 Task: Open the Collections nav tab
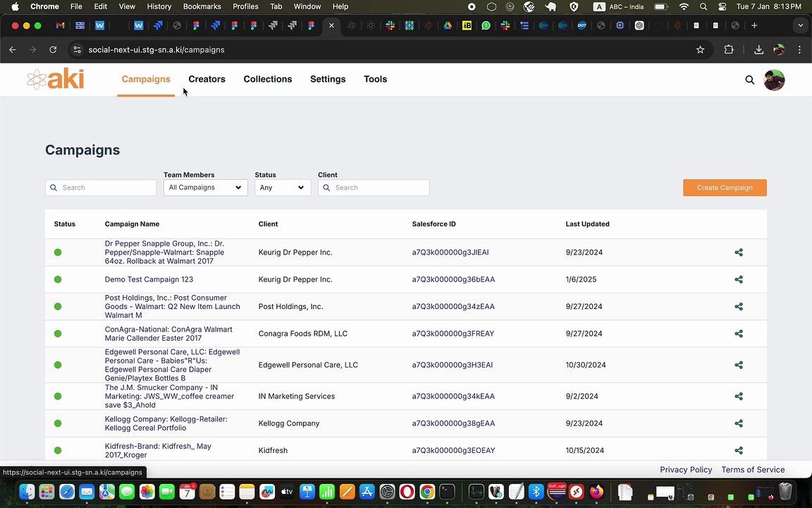pyautogui.click(x=268, y=79)
